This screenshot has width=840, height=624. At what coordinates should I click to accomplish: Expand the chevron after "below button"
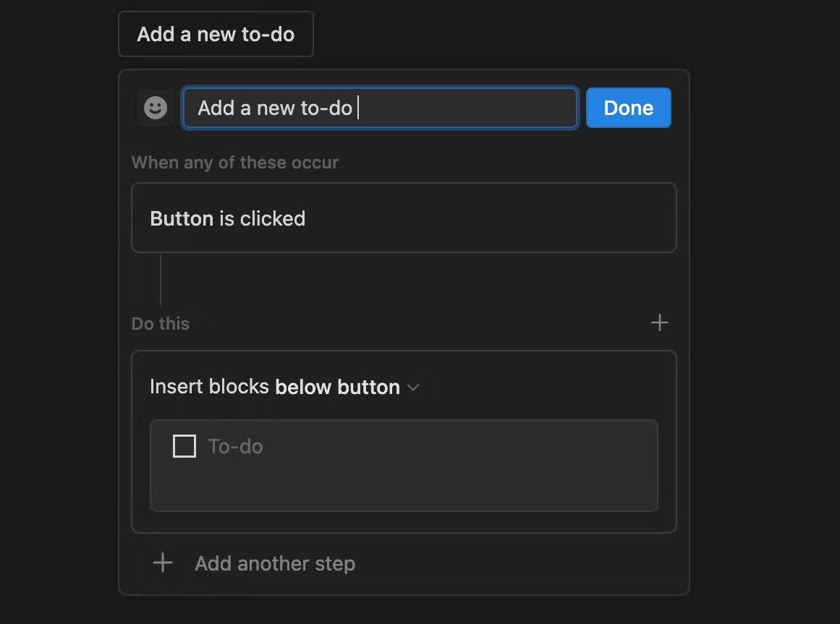pos(413,388)
